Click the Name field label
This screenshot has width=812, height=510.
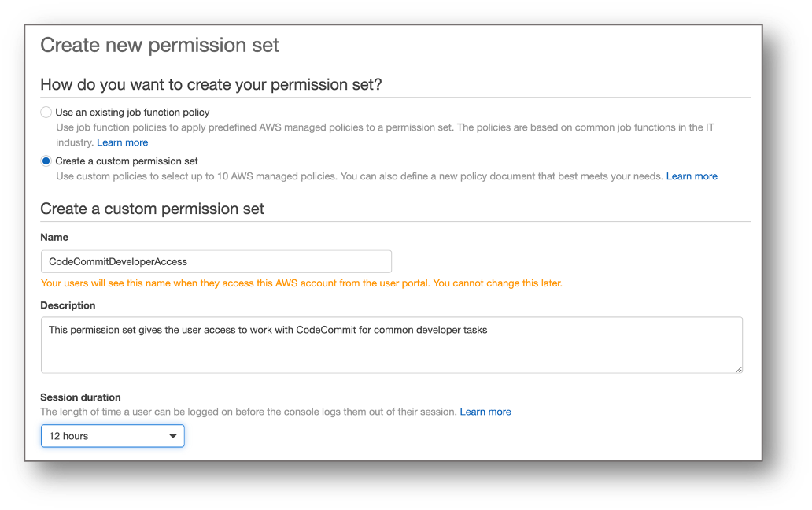(x=54, y=237)
